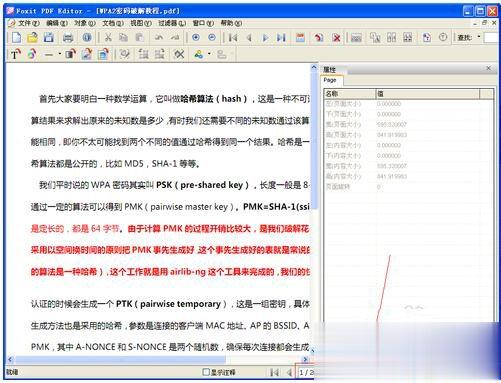Click the vertical scrollbar thumb of document
Screen dimensions: 501x383
(314, 140)
